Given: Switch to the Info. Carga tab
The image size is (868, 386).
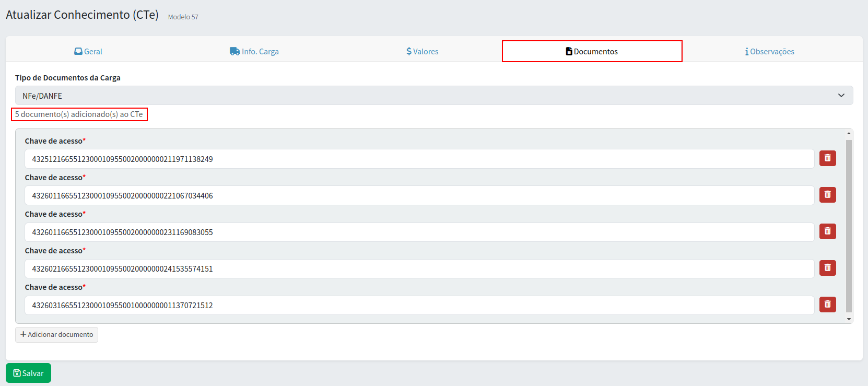Looking at the screenshot, I should tap(254, 52).
